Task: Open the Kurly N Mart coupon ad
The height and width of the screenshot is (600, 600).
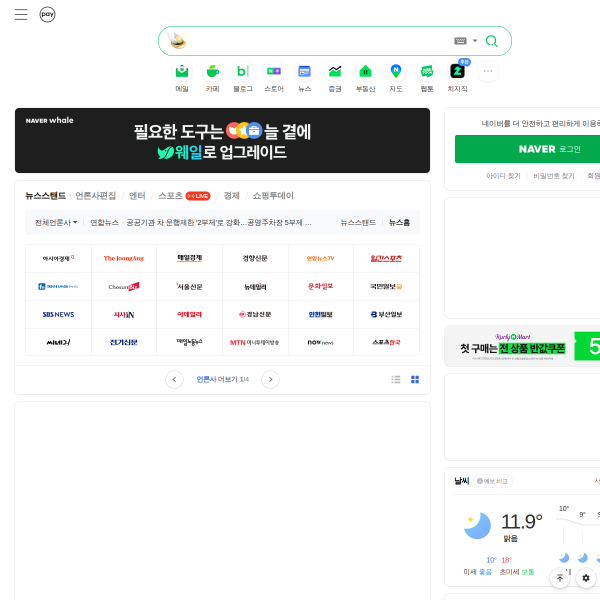Action: 522,346
